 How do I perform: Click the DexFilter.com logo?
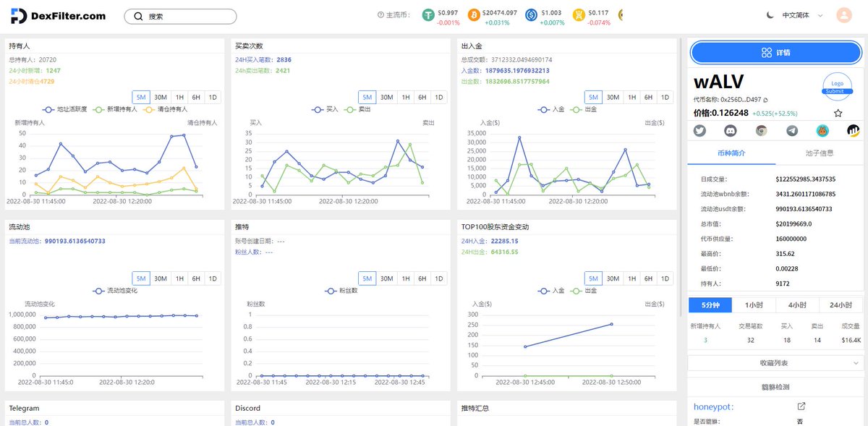tap(59, 16)
